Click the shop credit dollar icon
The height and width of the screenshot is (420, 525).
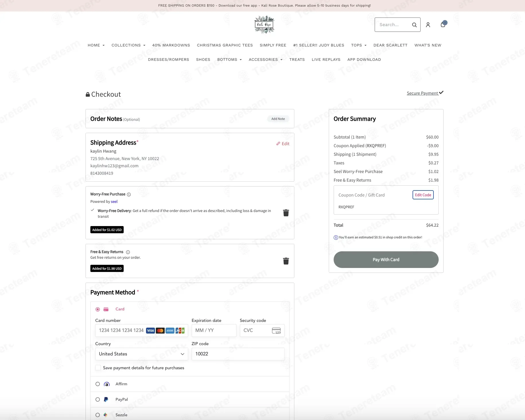click(336, 238)
